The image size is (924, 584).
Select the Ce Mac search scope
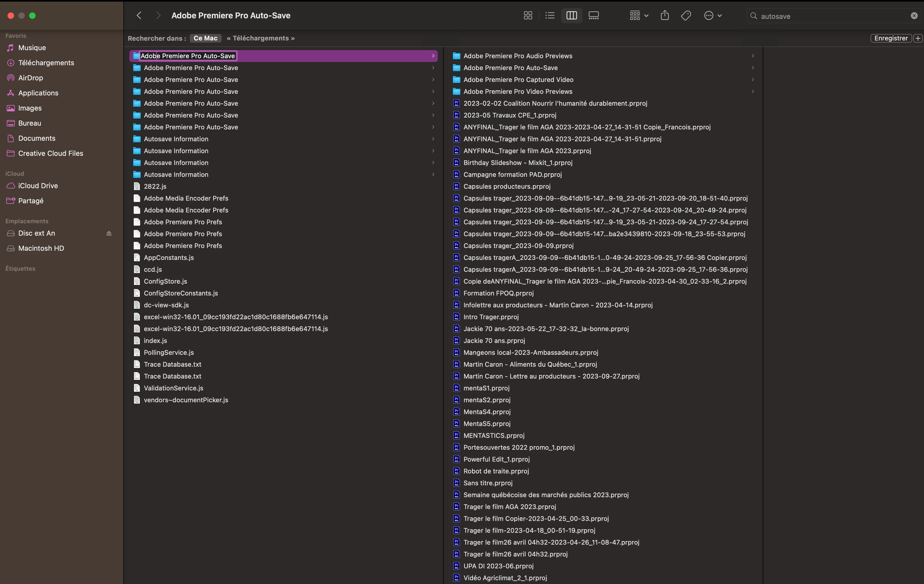205,38
